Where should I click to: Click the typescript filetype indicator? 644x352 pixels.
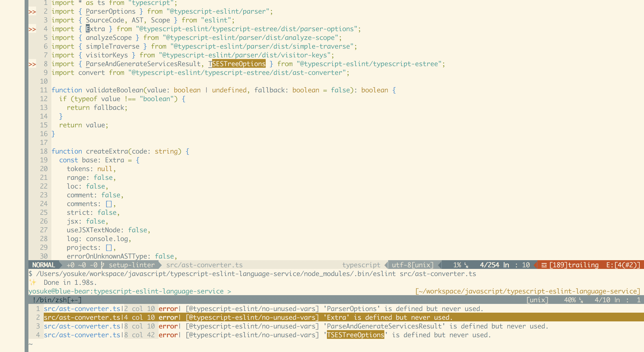coord(361,265)
